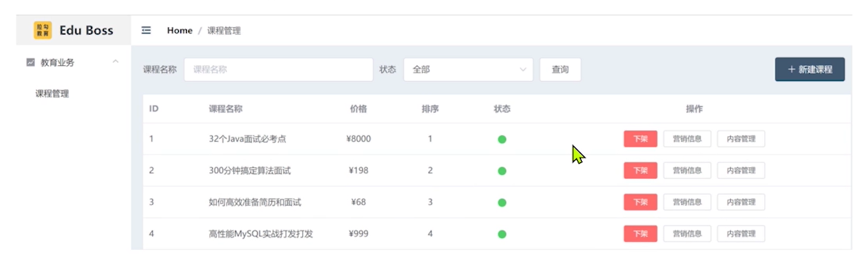Viewport: 868px width, 263px height.
Task: Click the price cell ¥999
Action: pyautogui.click(x=359, y=233)
